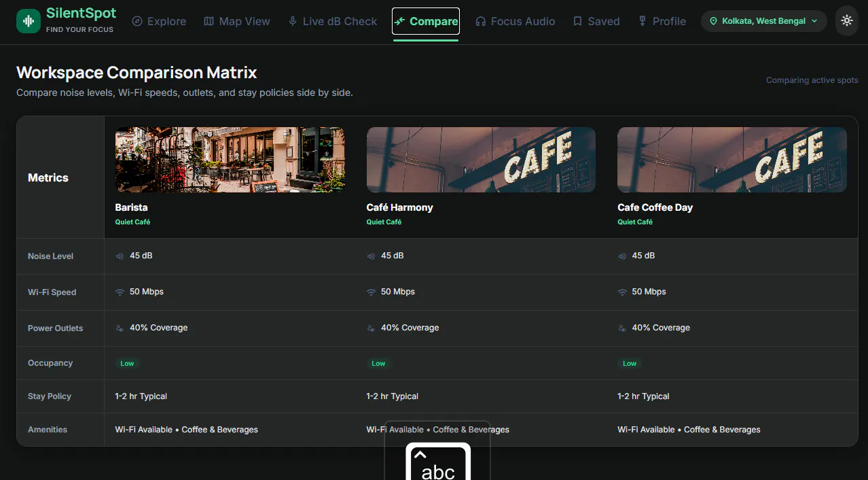This screenshot has width=868, height=480.
Task: Click Barista's 1-2 hr Typical stay policy
Action: pos(141,396)
